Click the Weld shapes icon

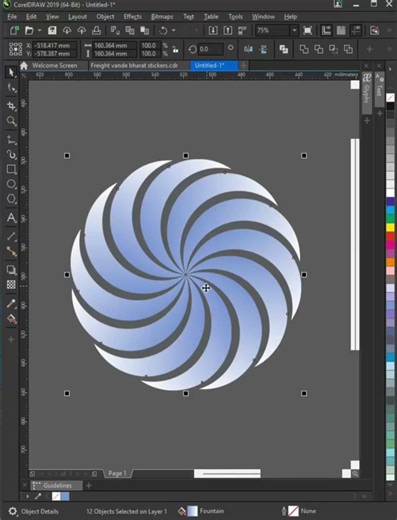[x=304, y=49]
